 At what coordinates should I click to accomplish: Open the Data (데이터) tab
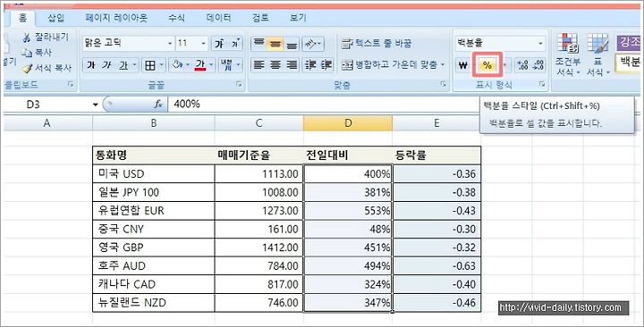[x=218, y=18]
